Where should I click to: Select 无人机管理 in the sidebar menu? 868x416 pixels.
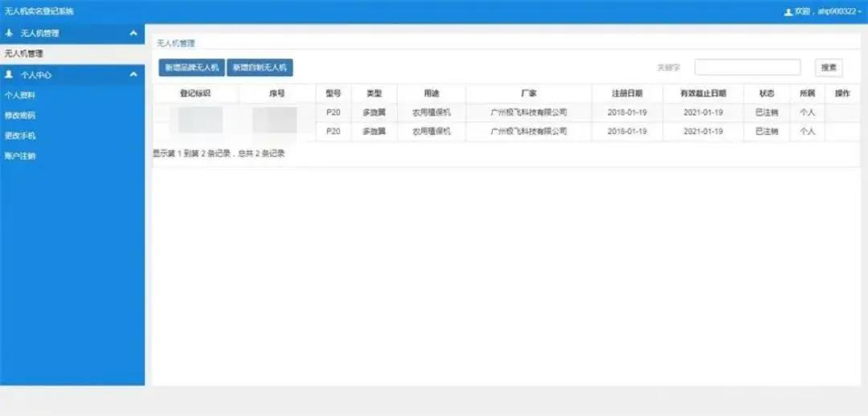[x=24, y=54]
